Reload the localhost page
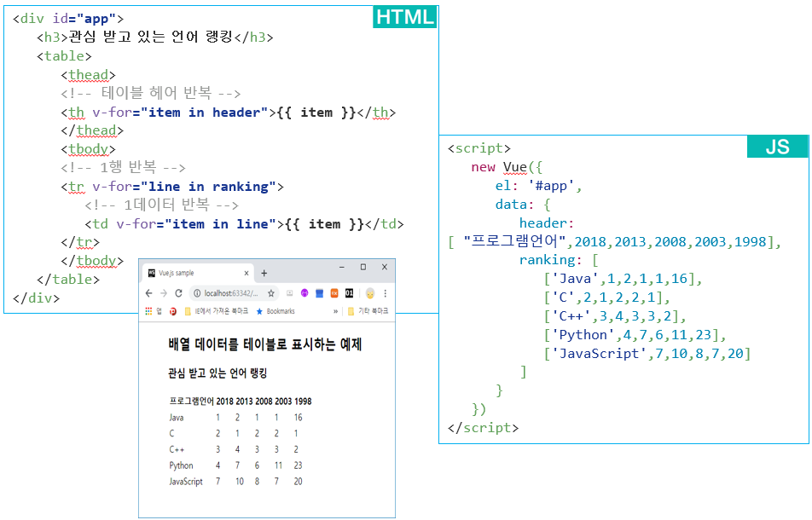 coord(178,293)
